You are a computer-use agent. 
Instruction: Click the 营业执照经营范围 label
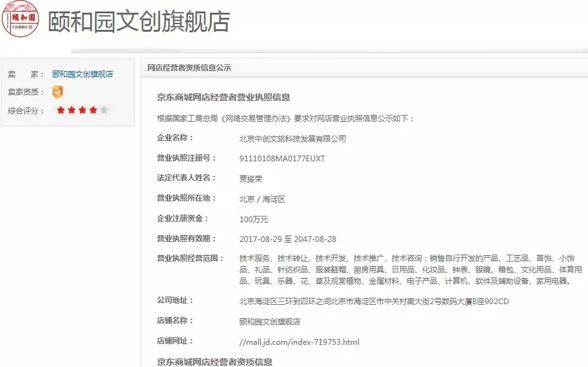click(190, 258)
